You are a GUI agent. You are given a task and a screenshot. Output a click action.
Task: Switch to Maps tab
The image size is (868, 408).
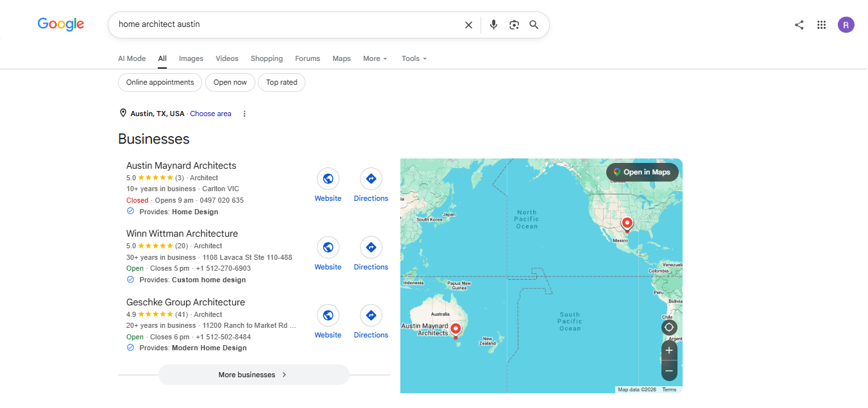pos(341,58)
